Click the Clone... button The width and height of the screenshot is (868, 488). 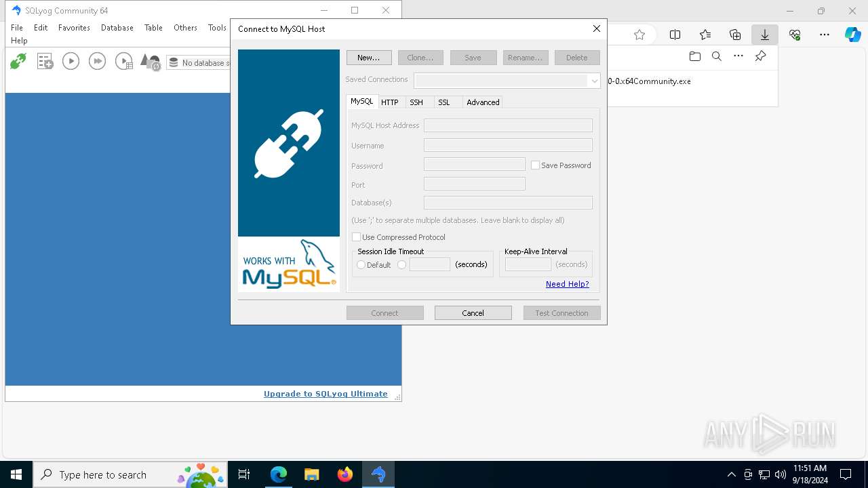(420, 58)
